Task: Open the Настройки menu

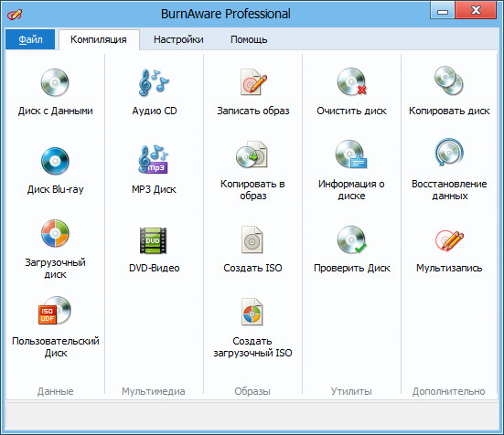Action: [178, 39]
